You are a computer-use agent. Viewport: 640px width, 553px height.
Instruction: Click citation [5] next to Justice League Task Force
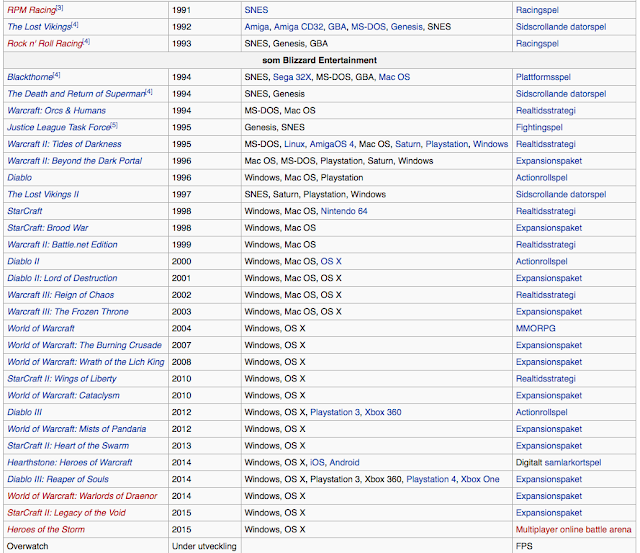[x=114, y=124]
